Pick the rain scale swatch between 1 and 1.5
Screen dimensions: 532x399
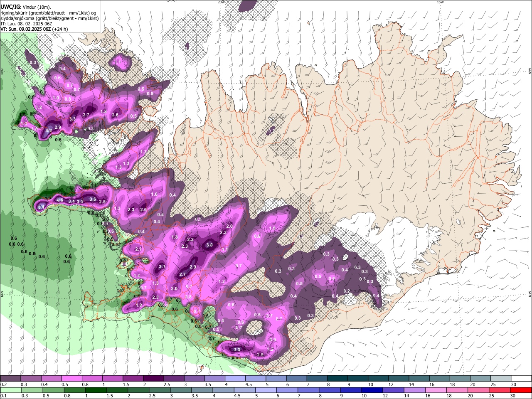coord(96,390)
